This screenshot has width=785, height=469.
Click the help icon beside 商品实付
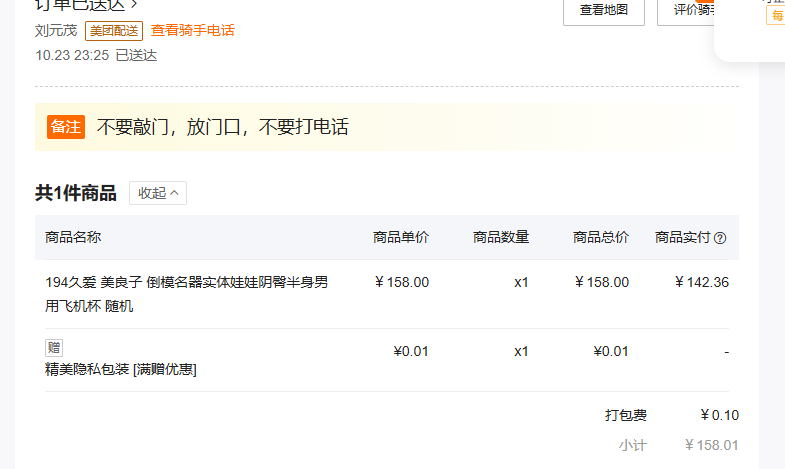point(720,238)
